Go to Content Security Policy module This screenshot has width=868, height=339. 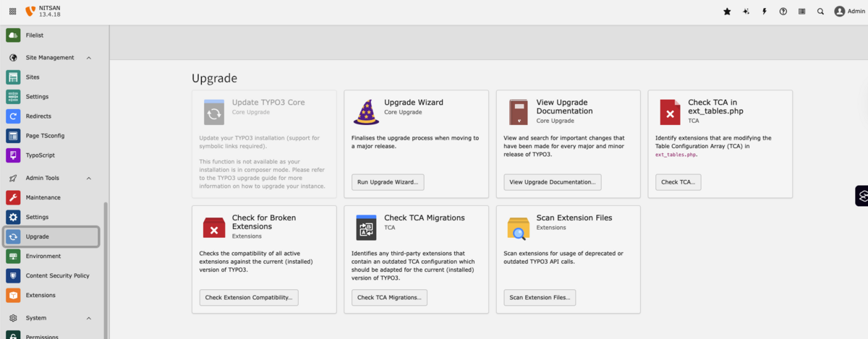[x=57, y=275]
